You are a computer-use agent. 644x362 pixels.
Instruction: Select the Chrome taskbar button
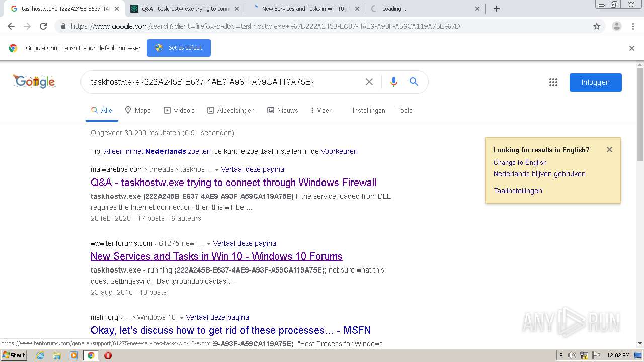(x=91, y=355)
